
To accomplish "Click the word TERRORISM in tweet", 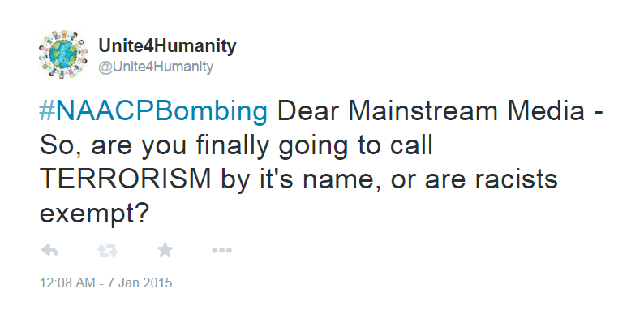I will point(125,179).
